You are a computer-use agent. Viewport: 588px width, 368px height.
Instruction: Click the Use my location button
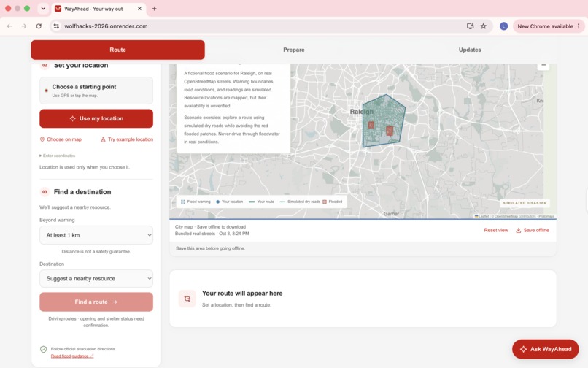96,118
